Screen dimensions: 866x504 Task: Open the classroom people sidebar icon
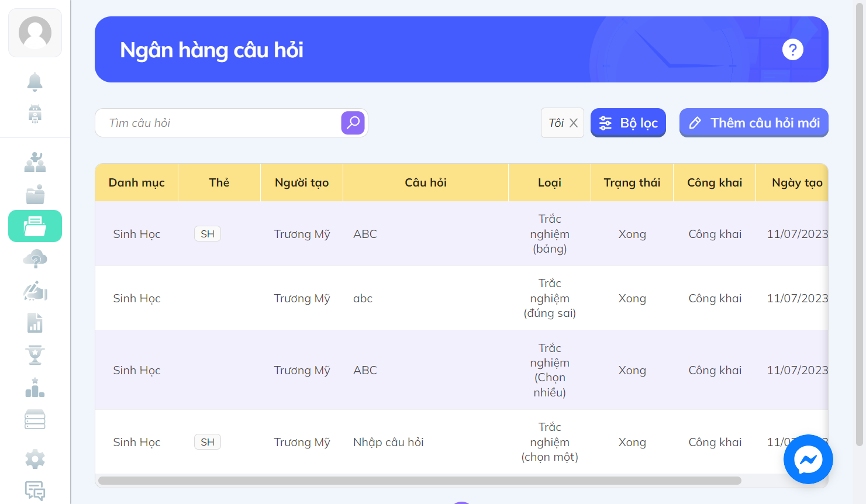pyautogui.click(x=35, y=162)
